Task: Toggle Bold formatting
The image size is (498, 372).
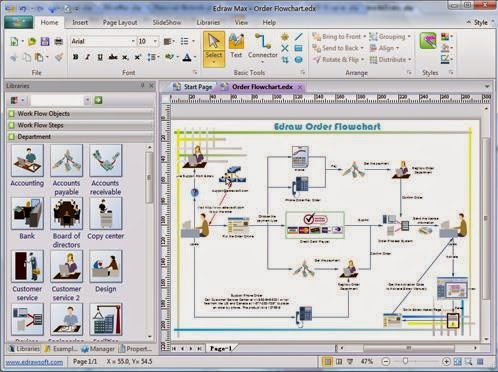Action: [76, 57]
